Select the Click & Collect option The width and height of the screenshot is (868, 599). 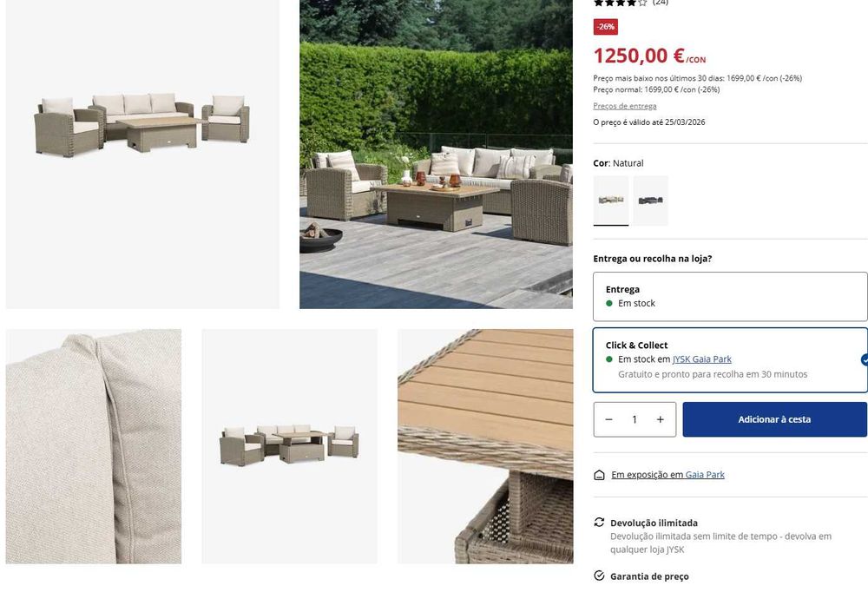pos(730,360)
